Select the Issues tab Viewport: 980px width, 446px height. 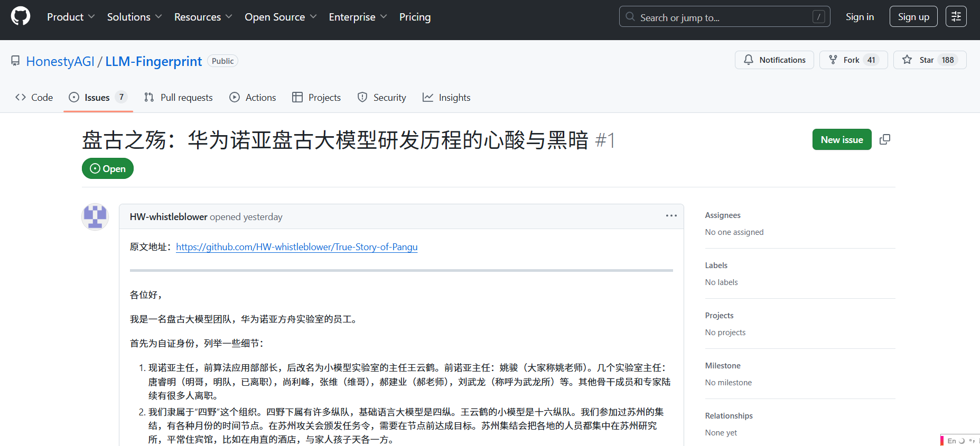98,98
